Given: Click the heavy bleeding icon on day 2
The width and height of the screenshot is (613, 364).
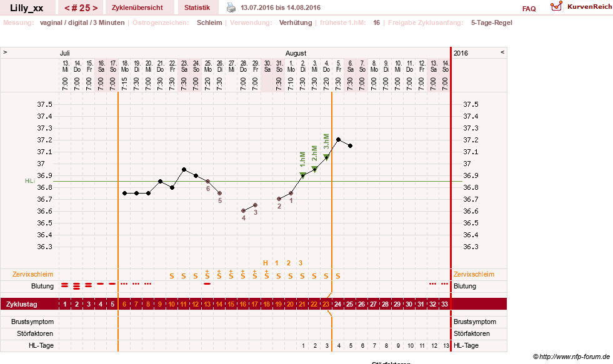Looking at the screenshot, I should (x=77, y=286).
